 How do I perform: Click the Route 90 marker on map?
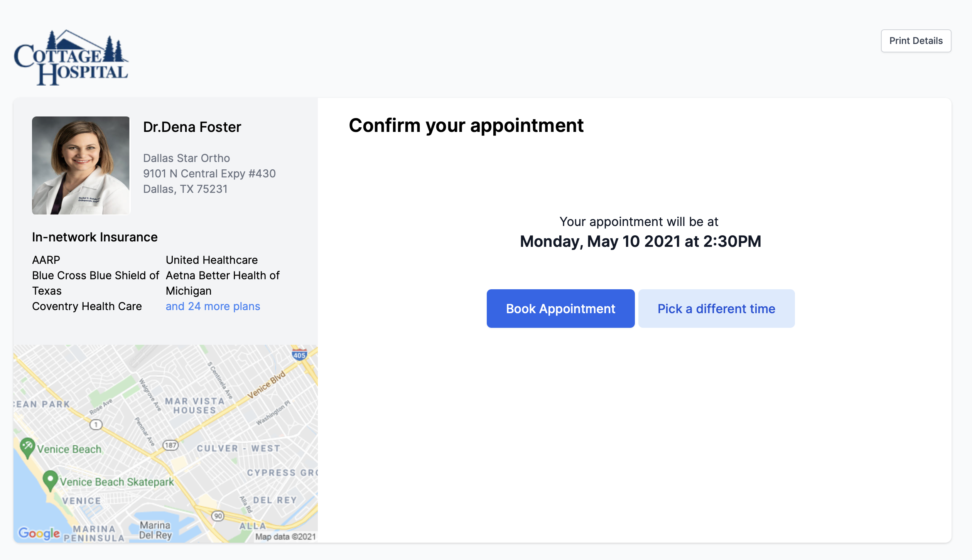pyautogui.click(x=218, y=516)
